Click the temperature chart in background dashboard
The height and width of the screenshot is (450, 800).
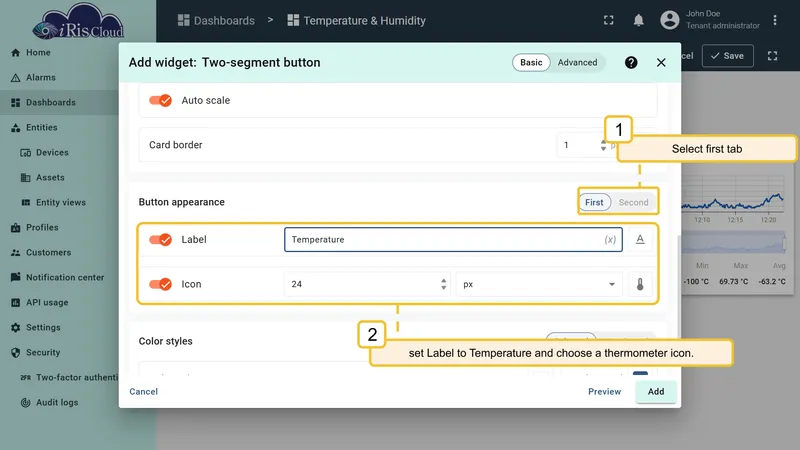[x=734, y=197]
